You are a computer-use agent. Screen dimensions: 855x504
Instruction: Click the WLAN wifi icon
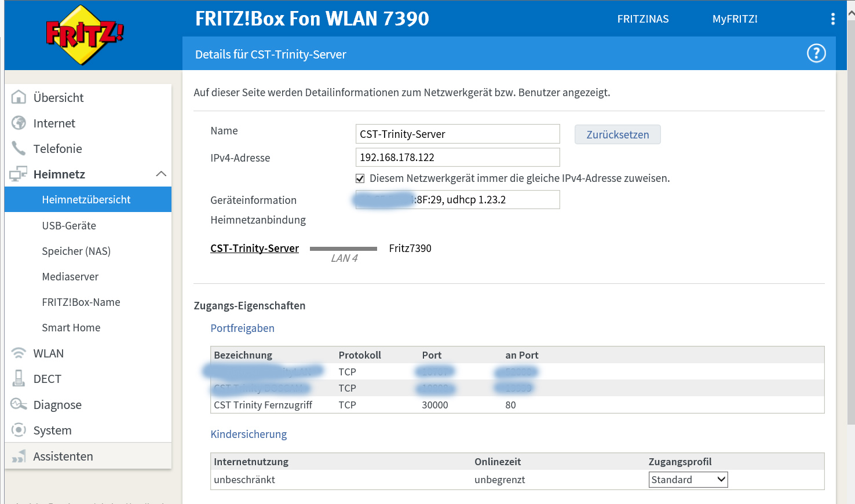point(19,353)
